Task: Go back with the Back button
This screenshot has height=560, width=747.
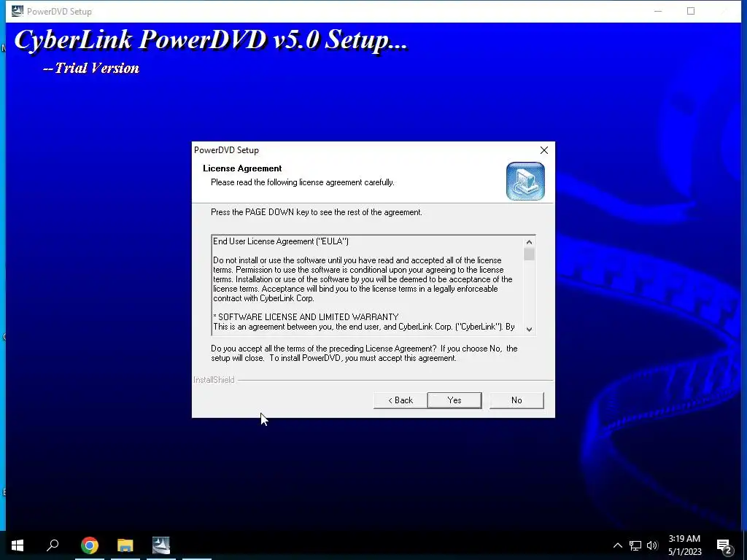Action: tap(400, 400)
